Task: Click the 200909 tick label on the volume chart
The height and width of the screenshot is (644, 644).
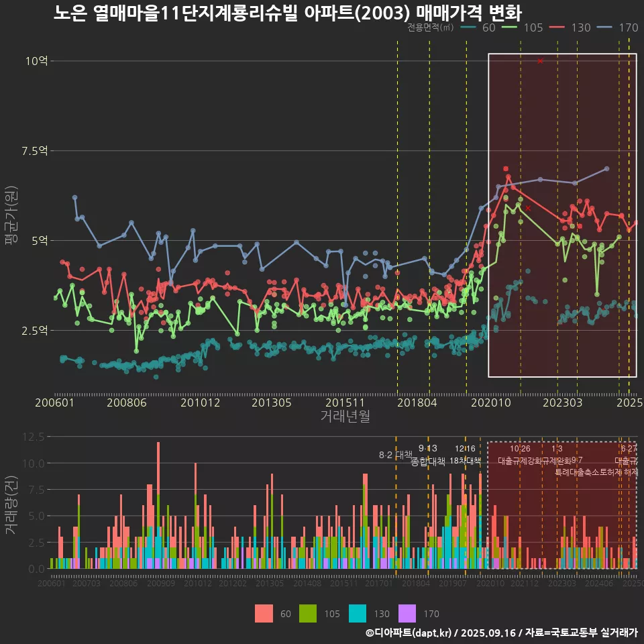Action: [161, 583]
